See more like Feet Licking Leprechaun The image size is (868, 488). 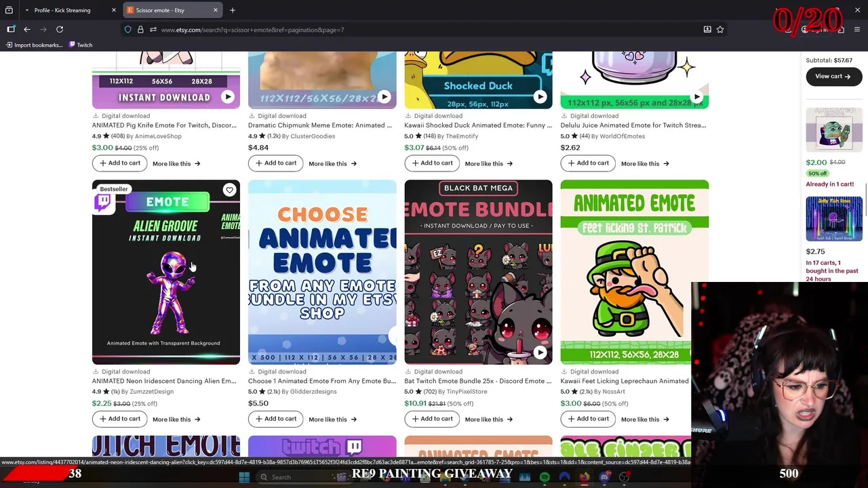click(x=645, y=419)
